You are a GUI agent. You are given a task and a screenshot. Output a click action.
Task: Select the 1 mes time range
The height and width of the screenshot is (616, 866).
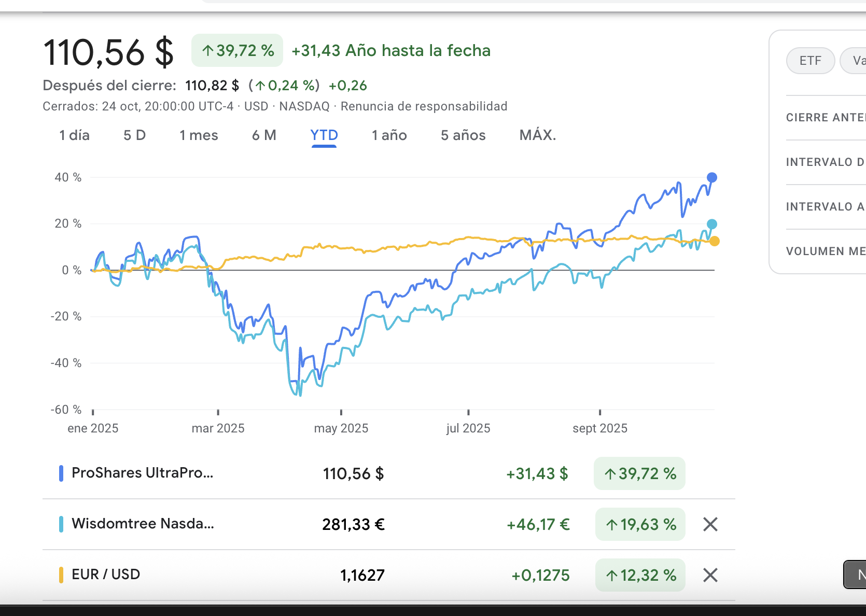(x=199, y=135)
